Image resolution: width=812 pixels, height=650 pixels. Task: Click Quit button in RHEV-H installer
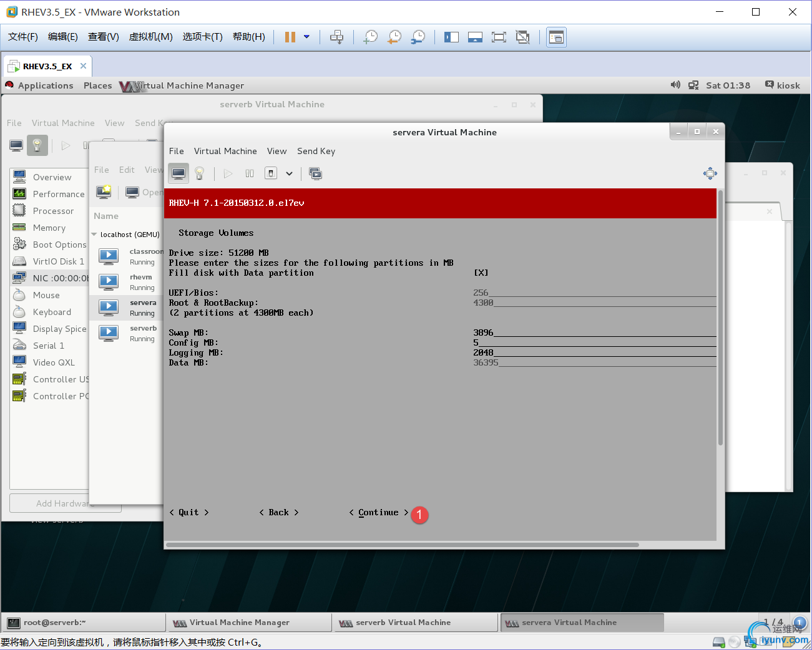point(189,512)
